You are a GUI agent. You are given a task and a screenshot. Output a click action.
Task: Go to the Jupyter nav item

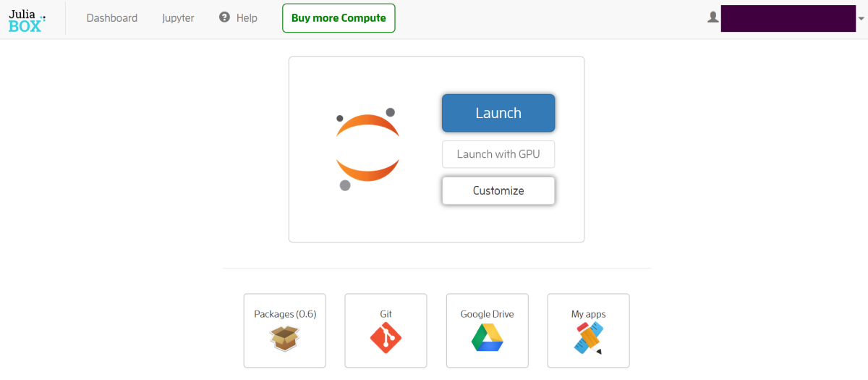[x=178, y=18]
